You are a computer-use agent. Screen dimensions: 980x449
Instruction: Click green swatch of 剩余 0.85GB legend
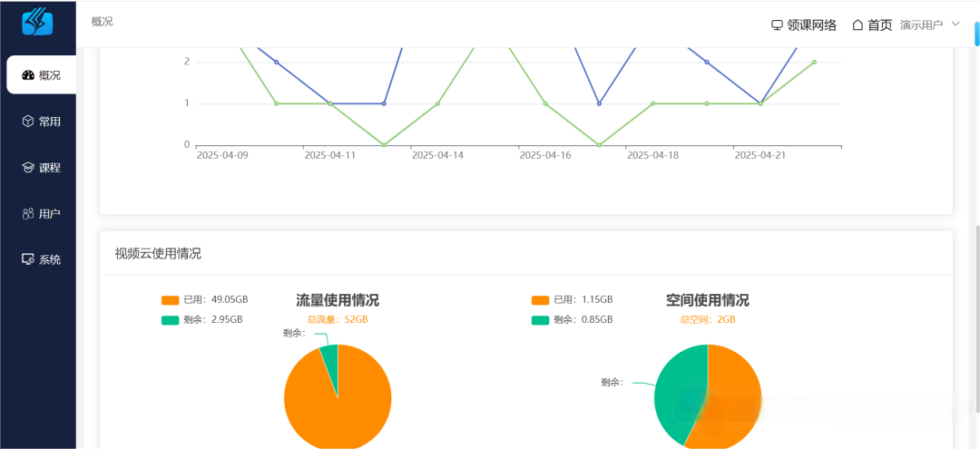540,320
